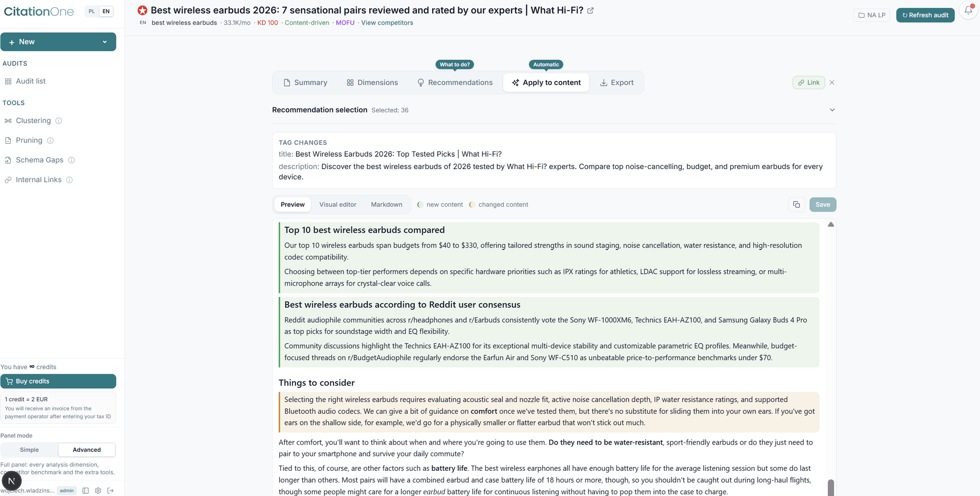Open the Dimensions tab
The image size is (980, 496).
[372, 82]
